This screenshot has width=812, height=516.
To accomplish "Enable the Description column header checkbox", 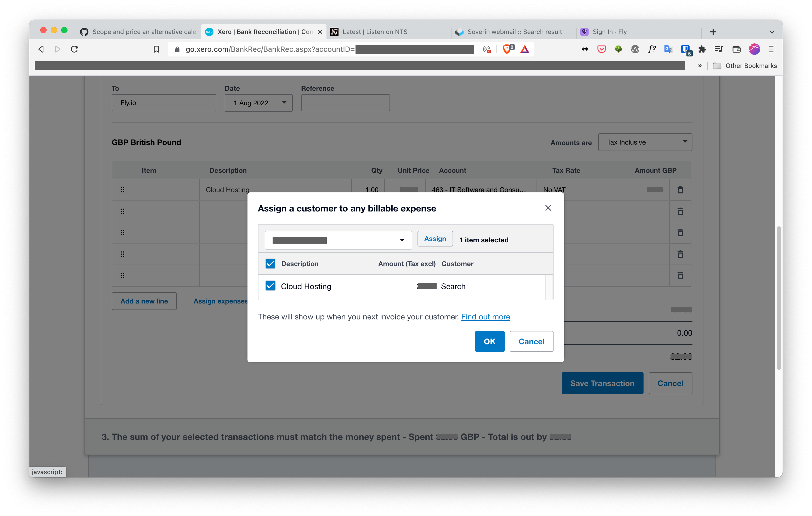I will (270, 263).
